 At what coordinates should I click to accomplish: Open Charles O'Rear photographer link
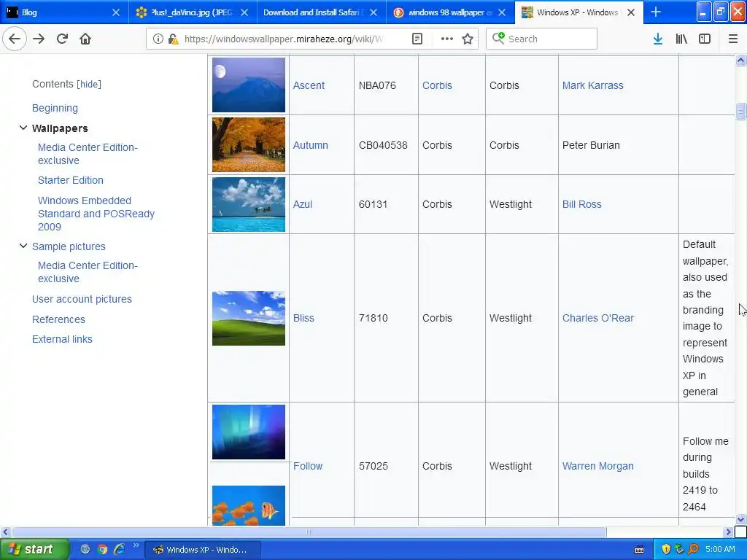[598, 318]
